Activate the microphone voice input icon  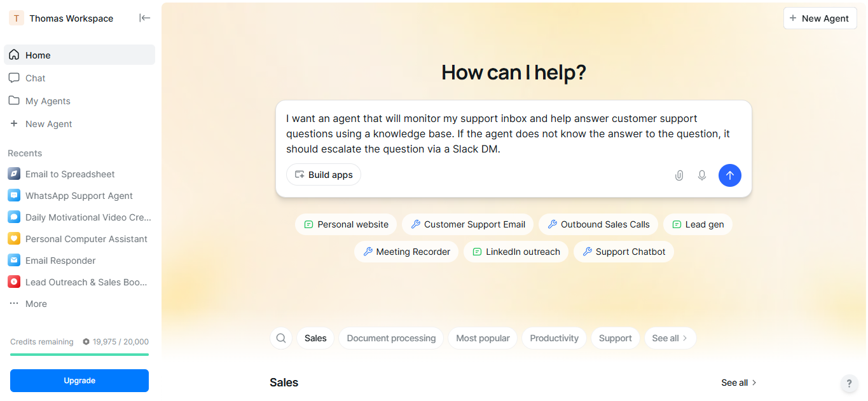click(x=702, y=175)
